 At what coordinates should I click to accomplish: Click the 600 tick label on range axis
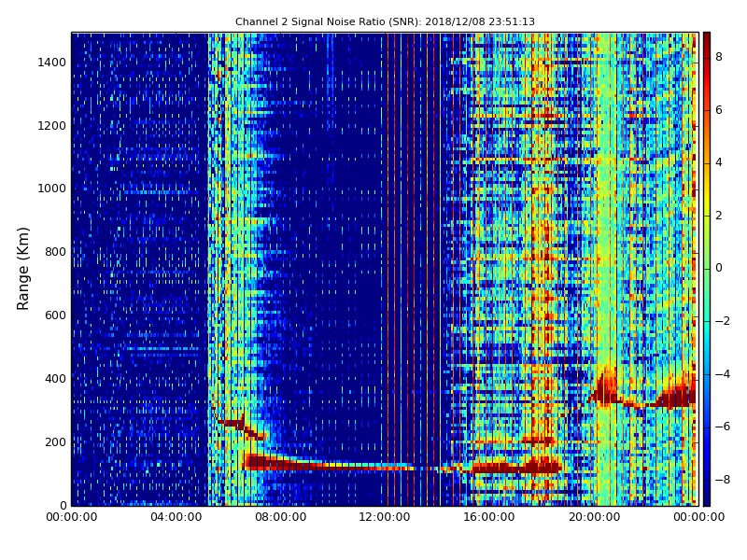point(55,315)
